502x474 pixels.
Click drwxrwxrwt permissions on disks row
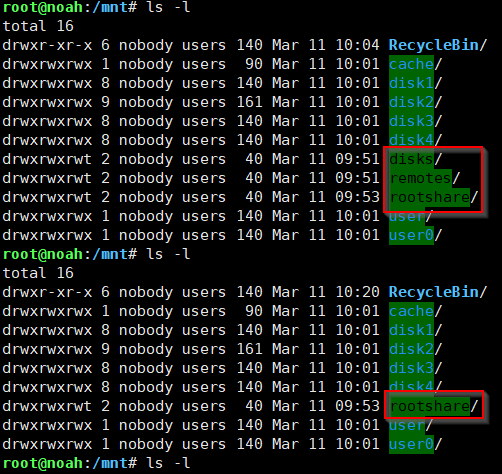(x=47, y=159)
